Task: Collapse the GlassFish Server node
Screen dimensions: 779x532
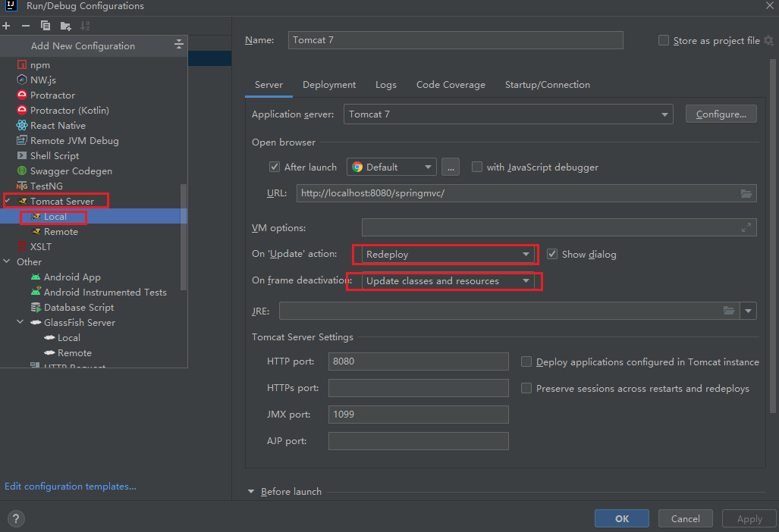Action: [x=20, y=321]
